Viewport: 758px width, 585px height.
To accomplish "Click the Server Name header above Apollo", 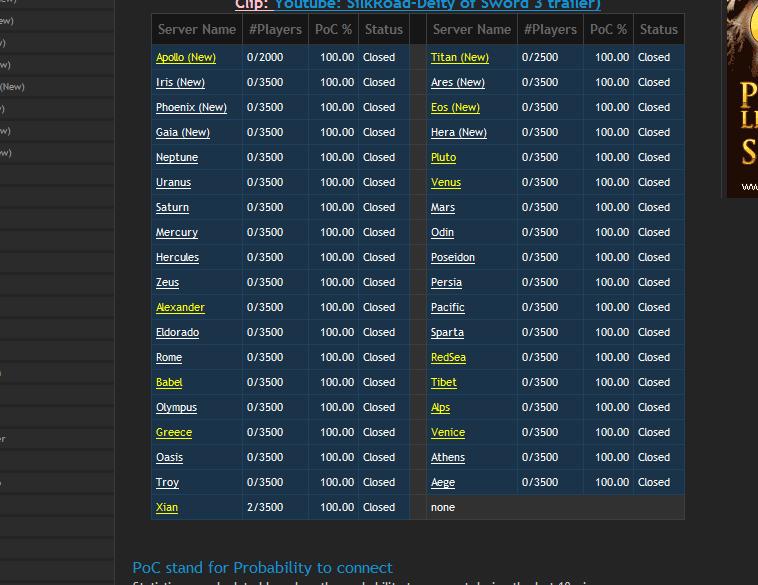I will pos(197,30).
